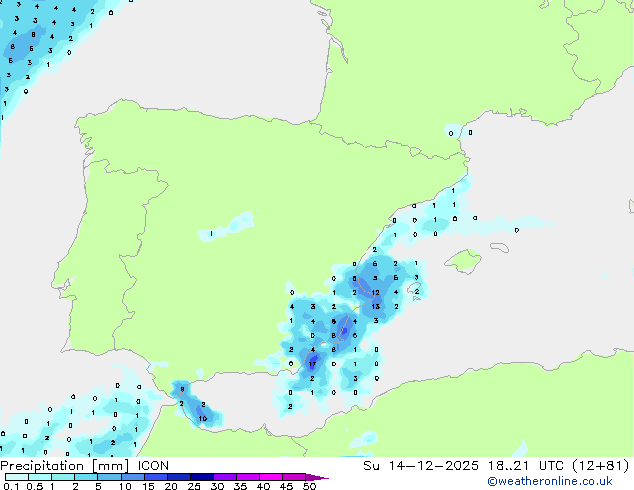Click the legend label '35'
The width and height of the screenshot is (634, 490).
click(240, 486)
